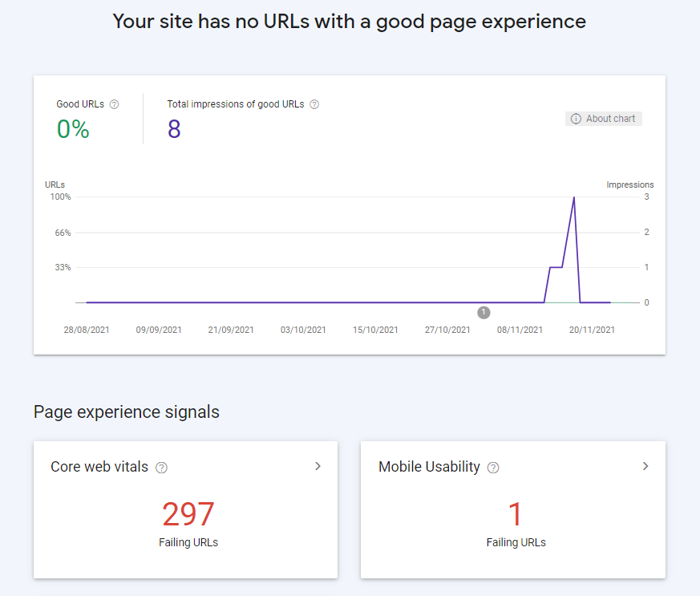Click the 27/10/2021 date label
This screenshot has height=596, width=700.
coord(447,330)
